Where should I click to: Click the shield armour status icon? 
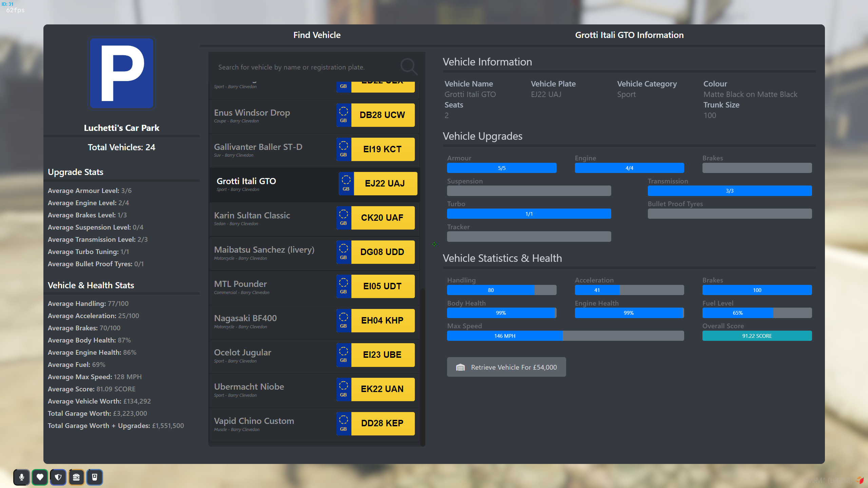(58, 477)
